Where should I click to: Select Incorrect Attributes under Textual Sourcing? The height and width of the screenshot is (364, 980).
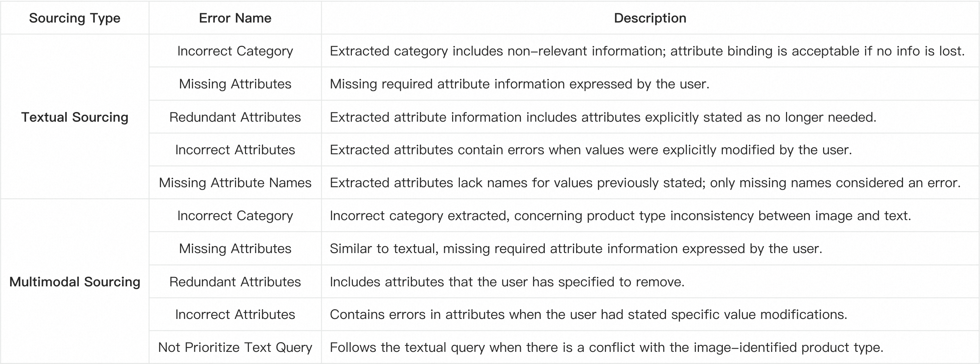tap(235, 150)
